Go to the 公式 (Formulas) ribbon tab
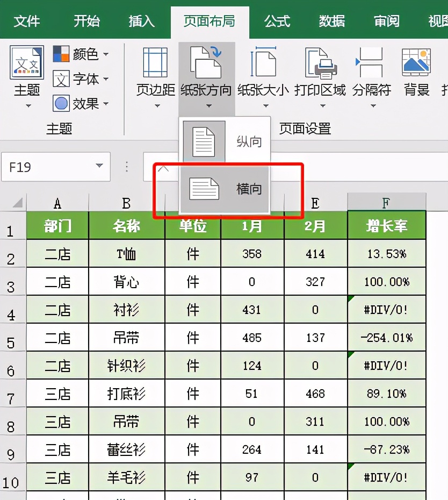 [277, 22]
